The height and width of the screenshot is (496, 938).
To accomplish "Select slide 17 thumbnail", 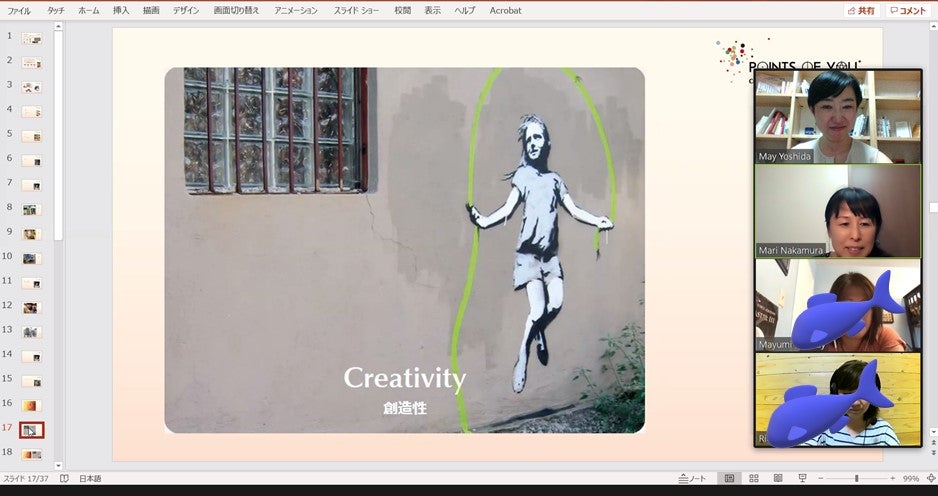I will [32, 430].
